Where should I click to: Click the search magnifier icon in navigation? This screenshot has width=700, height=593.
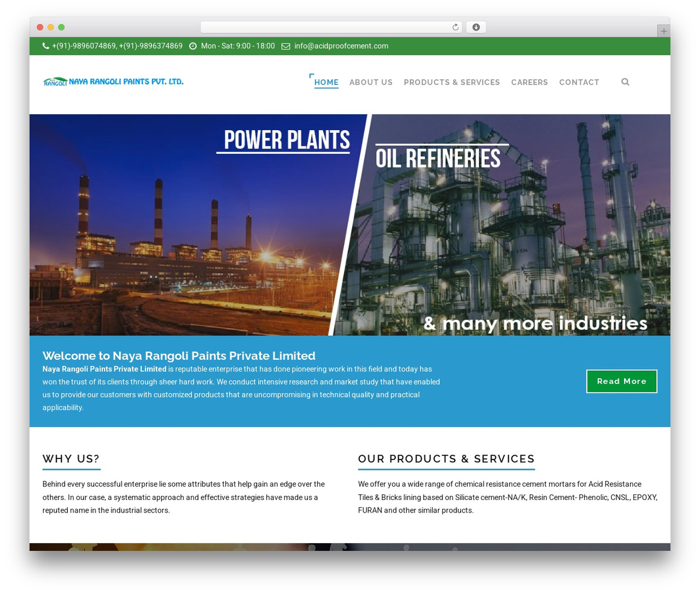click(625, 82)
